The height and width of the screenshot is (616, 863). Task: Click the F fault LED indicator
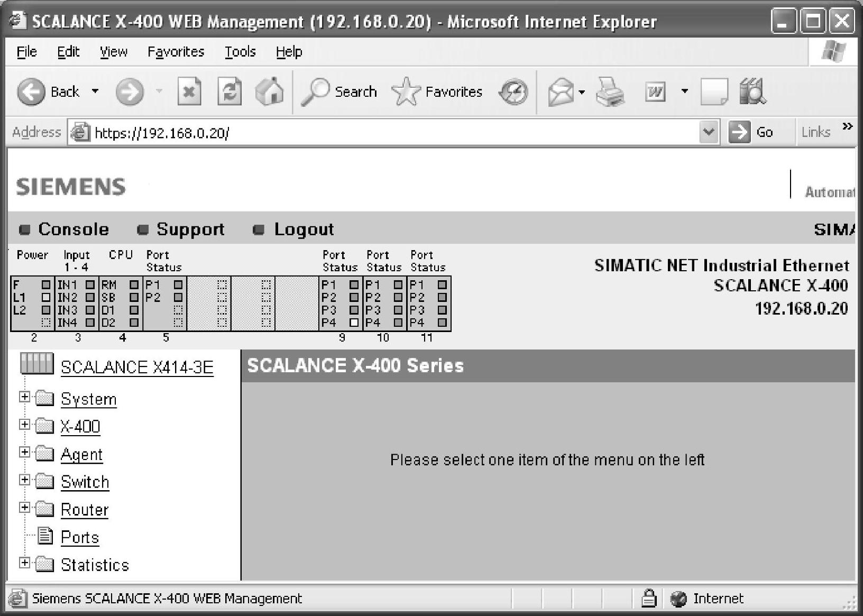coord(46,284)
